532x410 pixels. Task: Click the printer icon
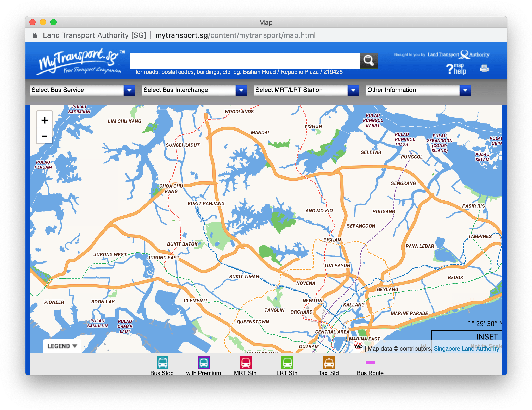point(484,68)
